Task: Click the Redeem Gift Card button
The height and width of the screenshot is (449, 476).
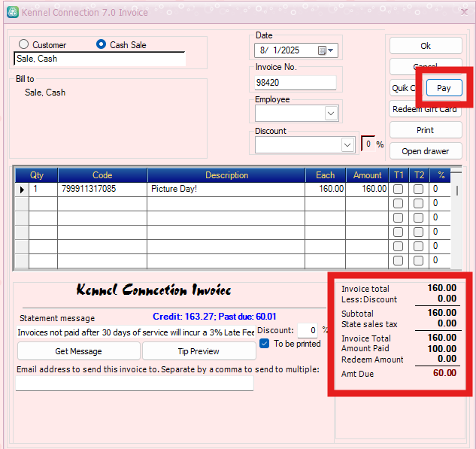Action: (426, 109)
